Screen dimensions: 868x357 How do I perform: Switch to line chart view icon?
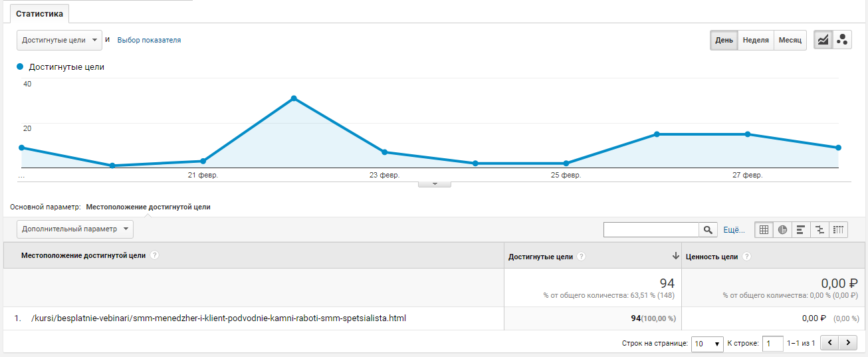click(823, 40)
